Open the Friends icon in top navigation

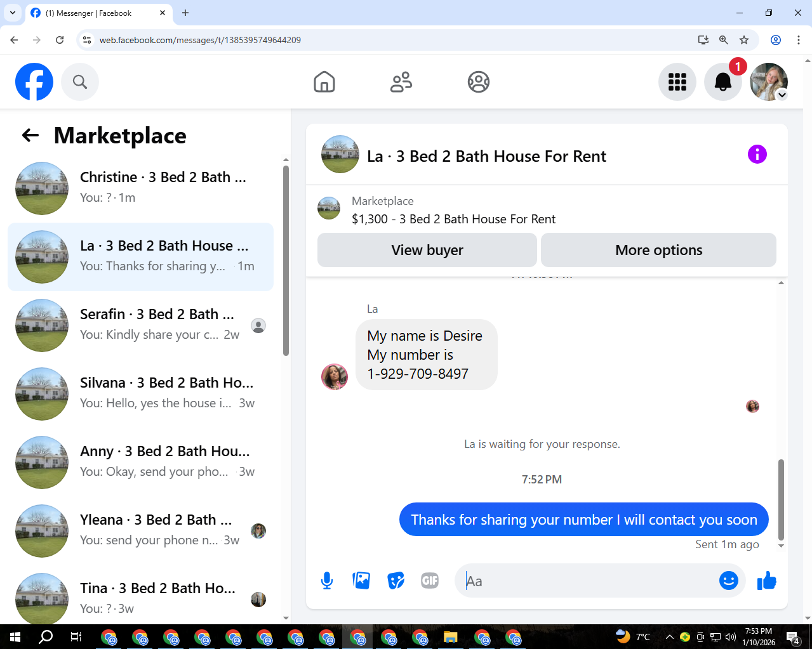click(401, 82)
